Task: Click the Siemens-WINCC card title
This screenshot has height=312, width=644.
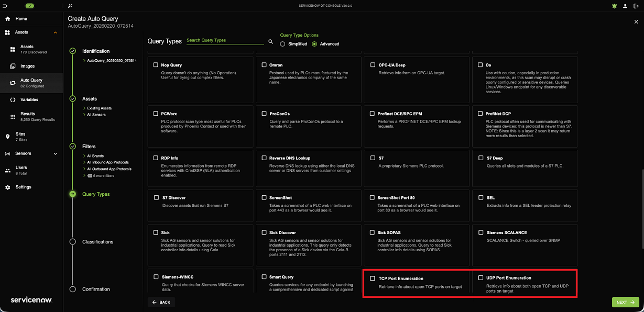Action: (x=177, y=277)
